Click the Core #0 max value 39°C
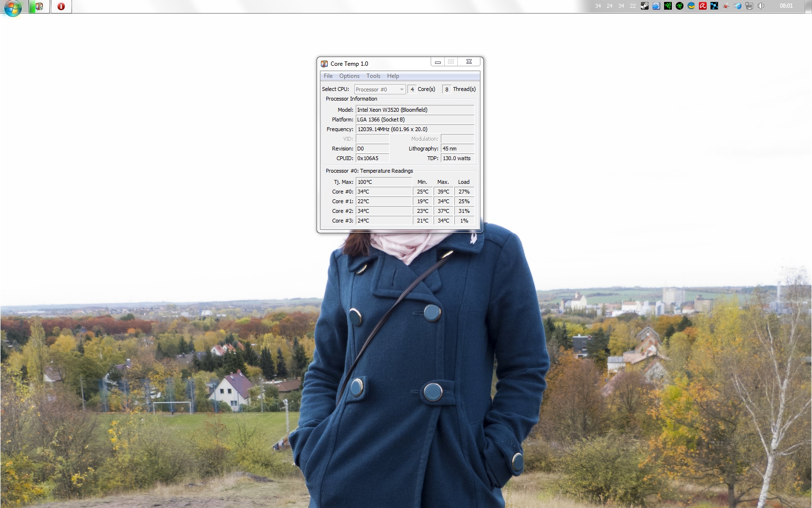812x508 pixels. 443,192
